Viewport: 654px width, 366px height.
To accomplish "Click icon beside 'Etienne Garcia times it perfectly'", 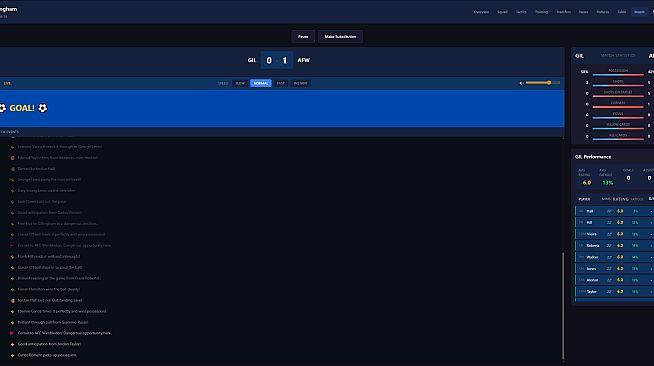I will pyautogui.click(x=12, y=311).
